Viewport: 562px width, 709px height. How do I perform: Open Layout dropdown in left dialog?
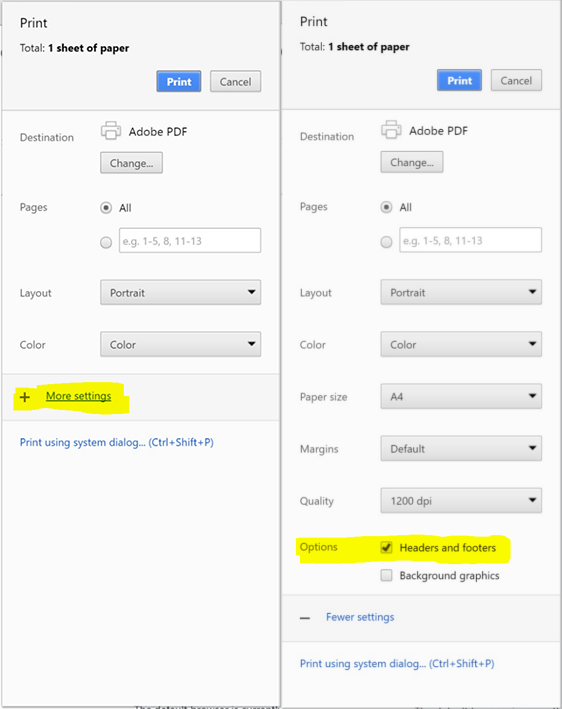180,293
